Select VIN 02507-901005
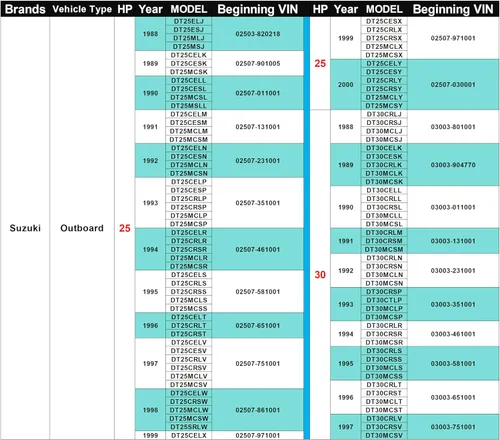The image size is (500, 440). tap(258, 63)
